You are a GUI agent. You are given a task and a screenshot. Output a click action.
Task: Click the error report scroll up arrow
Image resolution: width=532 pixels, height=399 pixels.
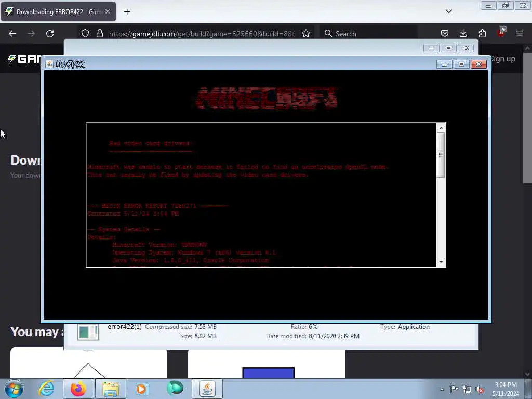coord(441,128)
